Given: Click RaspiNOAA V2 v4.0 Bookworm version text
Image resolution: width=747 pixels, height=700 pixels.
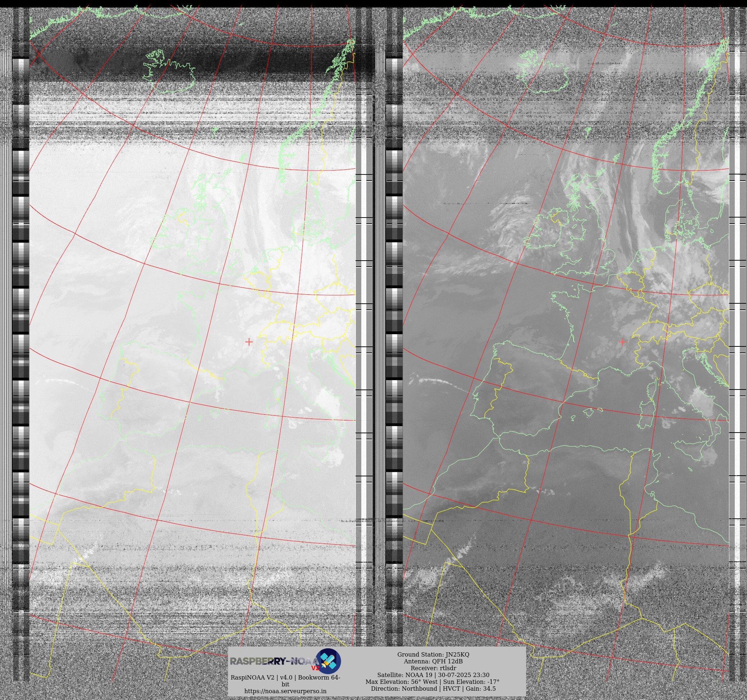Looking at the screenshot, I should (285, 678).
